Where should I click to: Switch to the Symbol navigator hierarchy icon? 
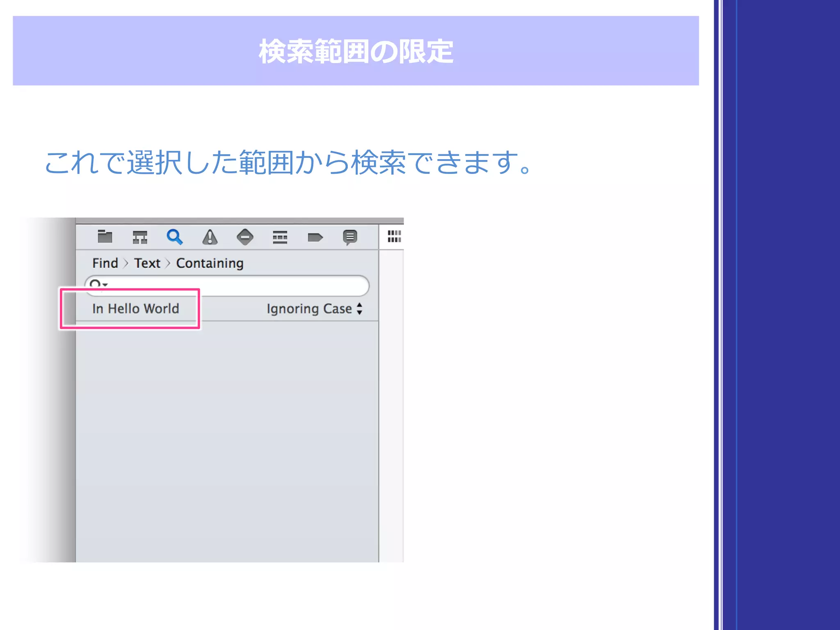tap(140, 237)
